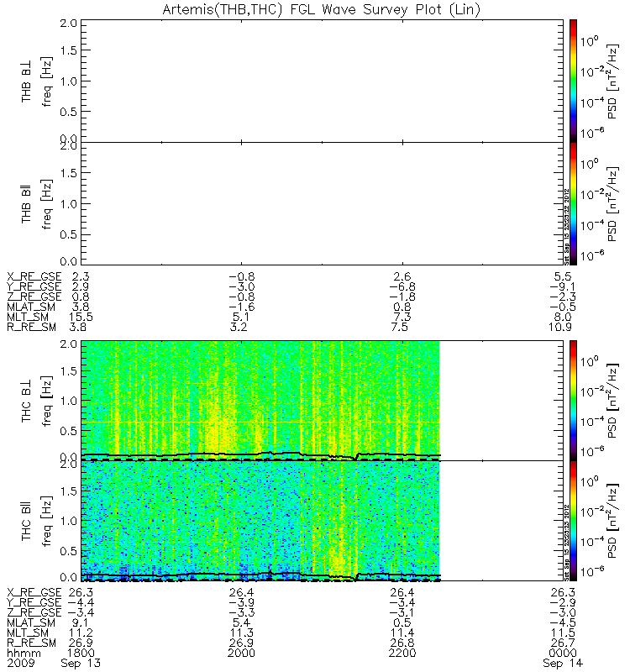Screen dimensions: 630x672
Task: Click the PSD [nT²/Hz] label of THB B⊥ panel
Action: point(612,81)
